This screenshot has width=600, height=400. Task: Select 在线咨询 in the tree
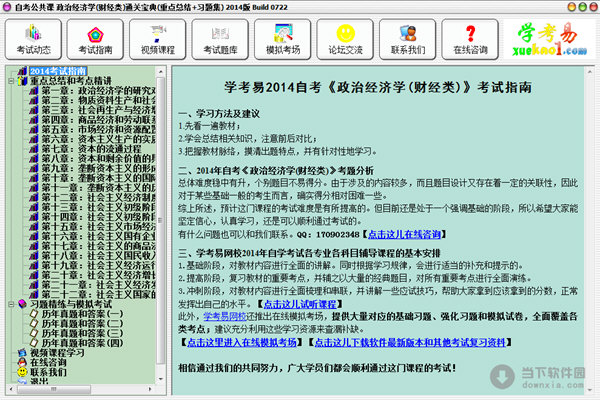pos(48,362)
